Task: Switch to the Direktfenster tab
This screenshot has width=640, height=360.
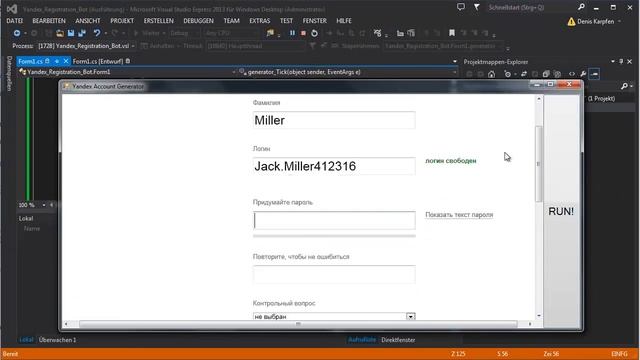Action: coord(398,340)
